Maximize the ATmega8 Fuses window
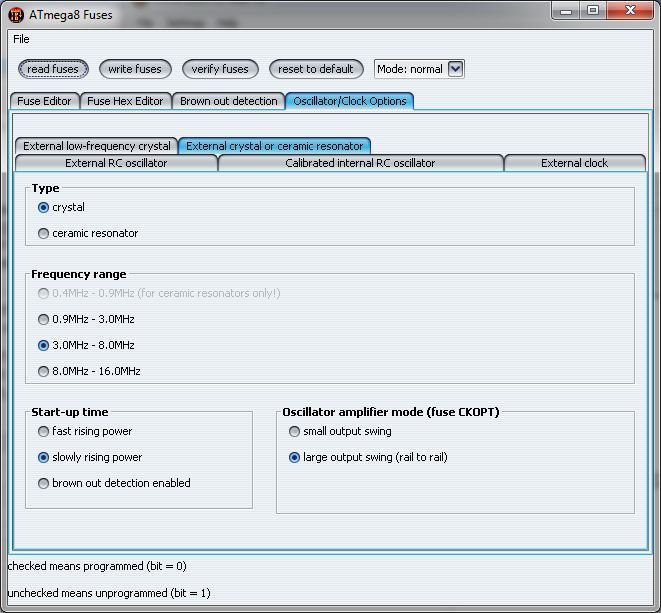 [x=593, y=11]
